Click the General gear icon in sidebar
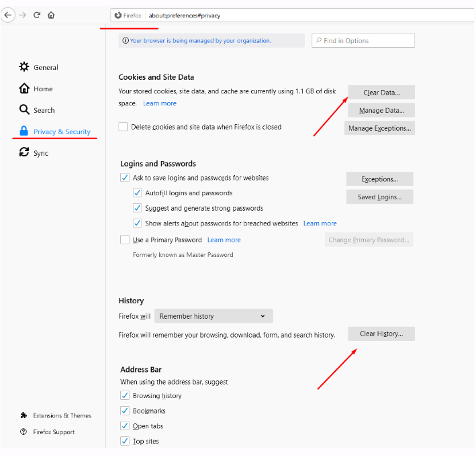The image size is (476, 455). tap(24, 67)
